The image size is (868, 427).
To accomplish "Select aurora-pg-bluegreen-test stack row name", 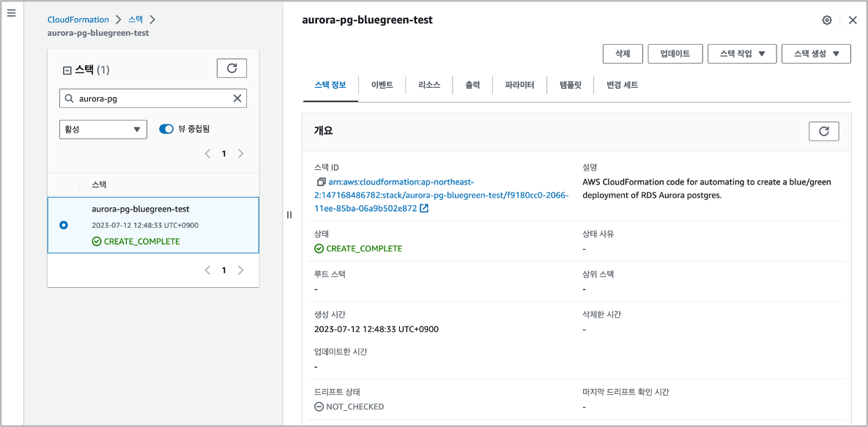I will pos(141,209).
